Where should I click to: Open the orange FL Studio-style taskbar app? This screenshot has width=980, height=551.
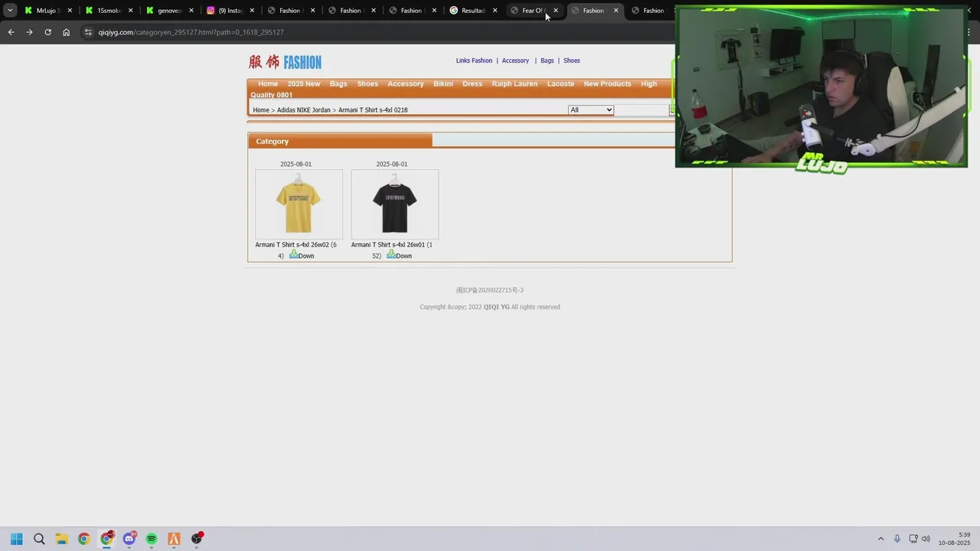click(x=174, y=539)
